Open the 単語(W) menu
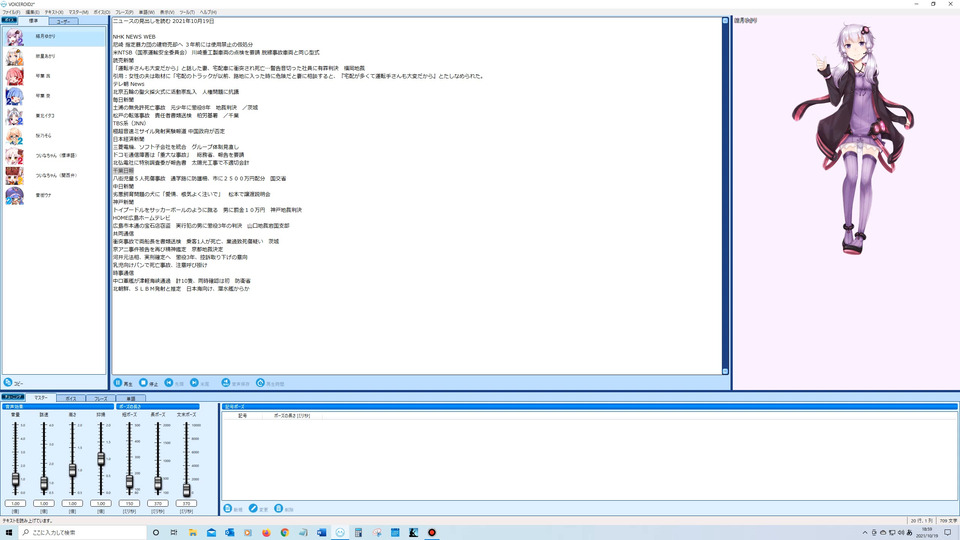This screenshot has width=960, height=540. coord(147,12)
